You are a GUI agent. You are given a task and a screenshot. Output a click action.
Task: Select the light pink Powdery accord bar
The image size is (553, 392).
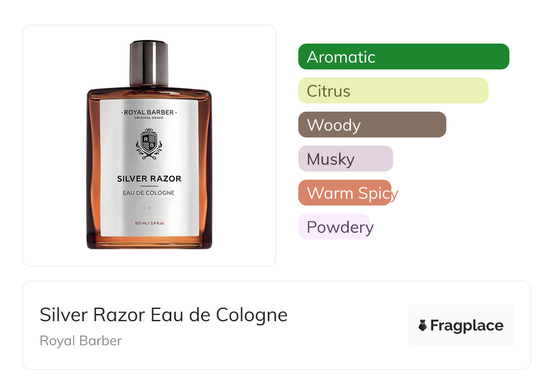pyautogui.click(x=335, y=227)
